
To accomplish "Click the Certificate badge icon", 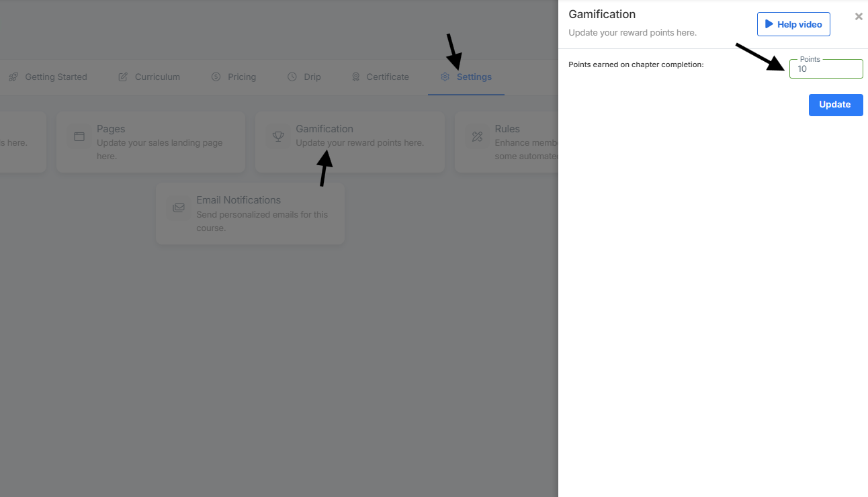I will [355, 77].
